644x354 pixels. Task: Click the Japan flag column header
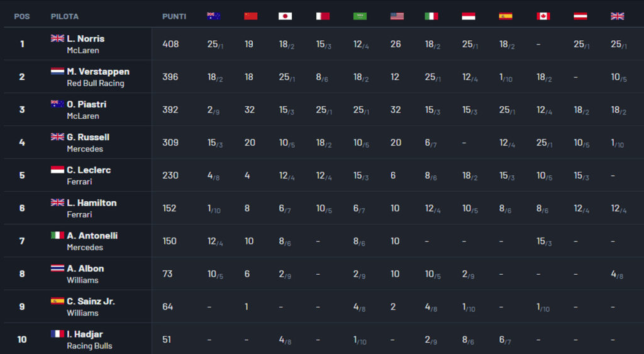point(285,16)
